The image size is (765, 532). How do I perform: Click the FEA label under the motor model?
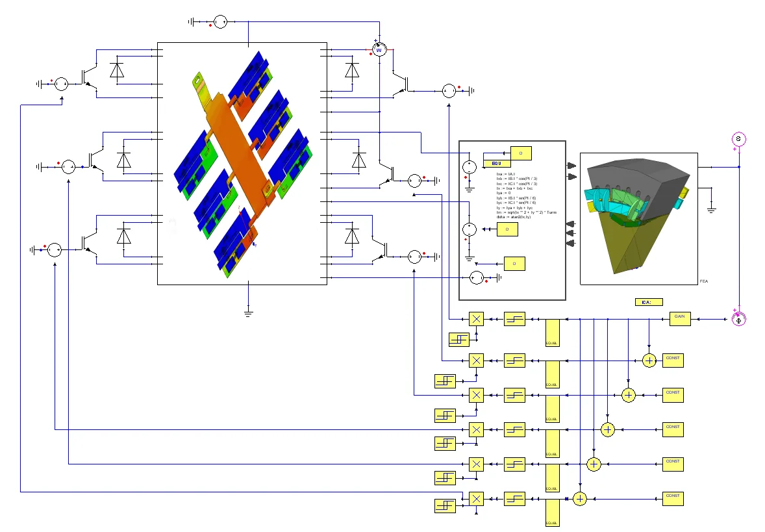(703, 281)
